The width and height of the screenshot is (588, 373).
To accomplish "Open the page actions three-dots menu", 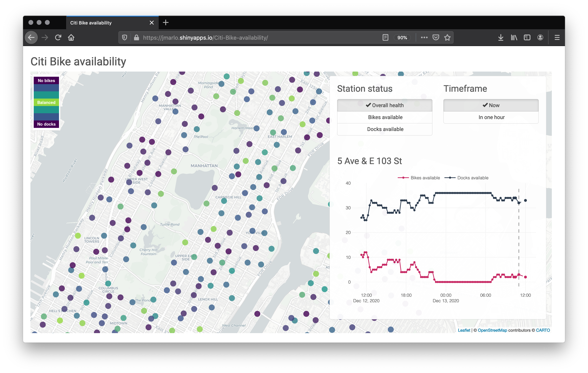I will pyautogui.click(x=424, y=38).
